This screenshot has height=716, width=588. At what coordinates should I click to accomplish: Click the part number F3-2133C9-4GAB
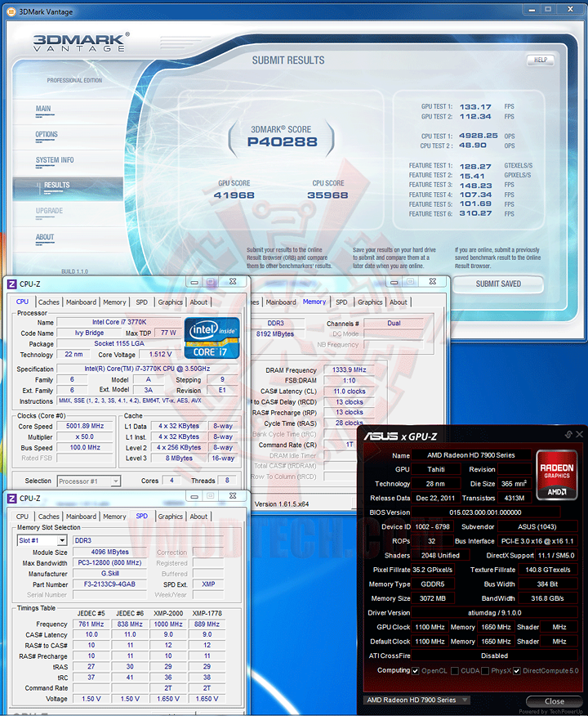point(109,584)
